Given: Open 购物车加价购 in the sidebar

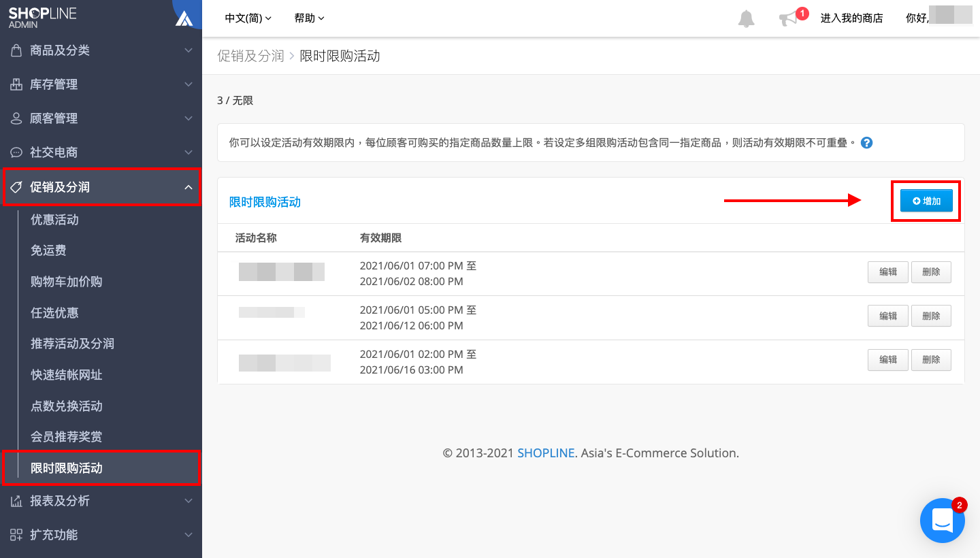Looking at the screenshot, I should pos(67,282).
